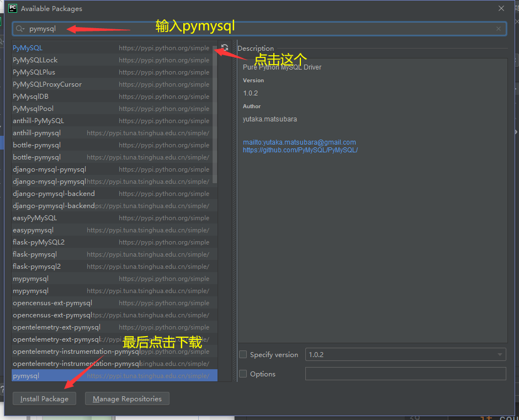Select anthill-pymysql tsinghua row
This screenshot has width=519, height=420.
pyautogui.click(x=114, y=132)
